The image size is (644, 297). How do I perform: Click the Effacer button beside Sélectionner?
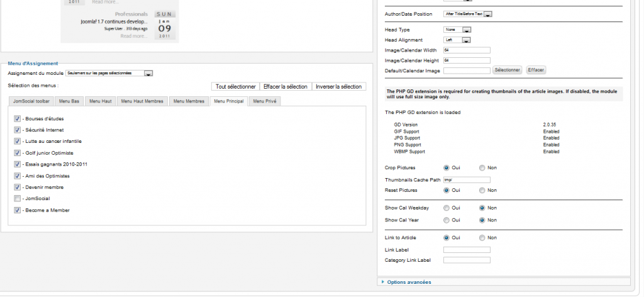click(x=536, y=70)
